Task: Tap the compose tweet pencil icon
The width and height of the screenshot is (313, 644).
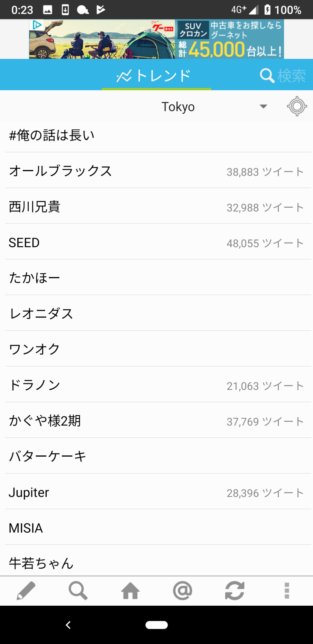Action: coord(26,591)
